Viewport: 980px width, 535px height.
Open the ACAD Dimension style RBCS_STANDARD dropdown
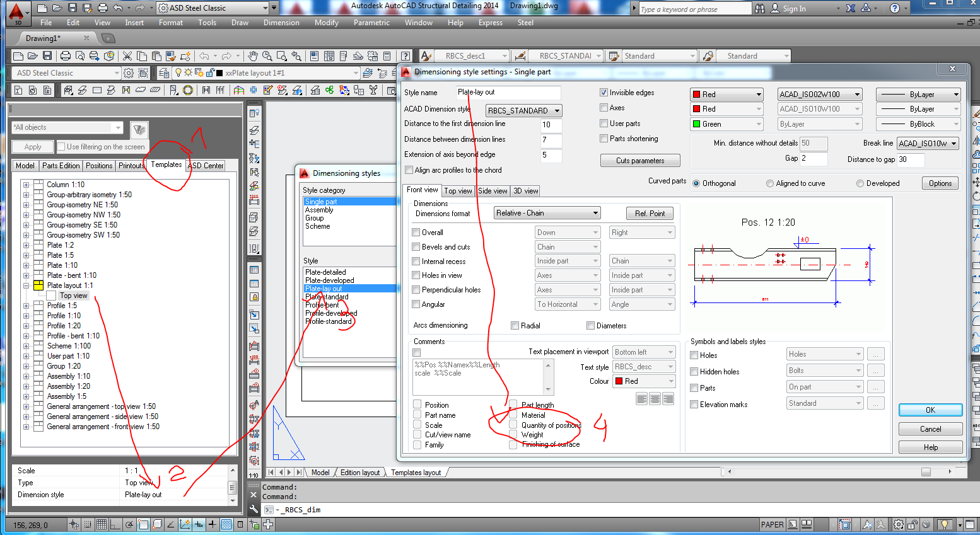[x=523, y=110]
